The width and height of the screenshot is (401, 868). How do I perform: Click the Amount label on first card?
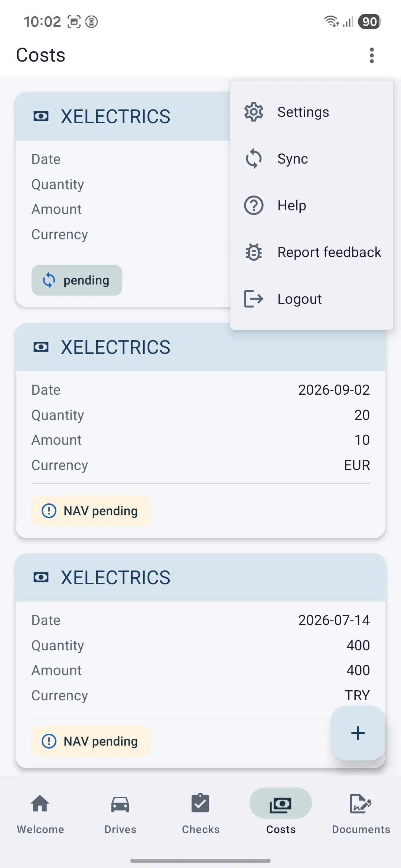click(56, 209)
